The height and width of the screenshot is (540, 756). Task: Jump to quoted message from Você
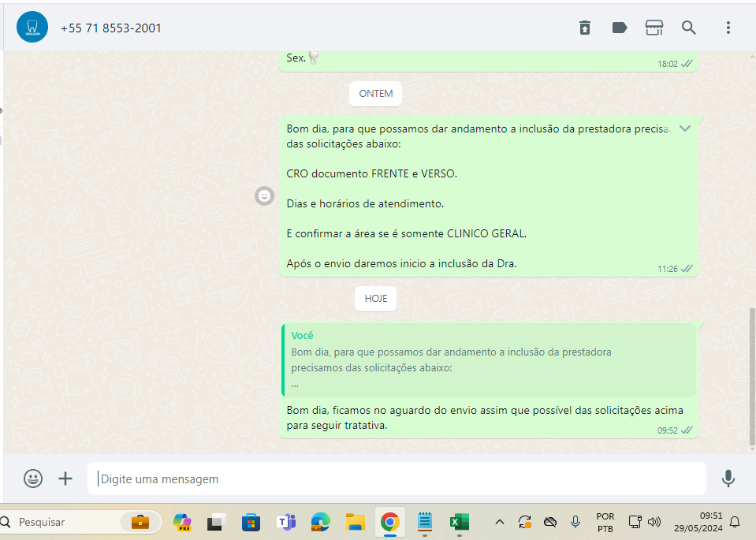point(489,359)
